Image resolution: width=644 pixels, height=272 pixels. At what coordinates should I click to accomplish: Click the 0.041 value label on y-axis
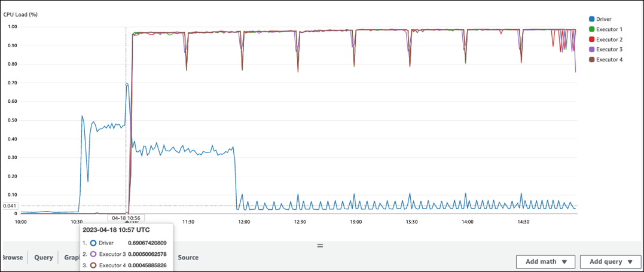(x=10, y=206)
